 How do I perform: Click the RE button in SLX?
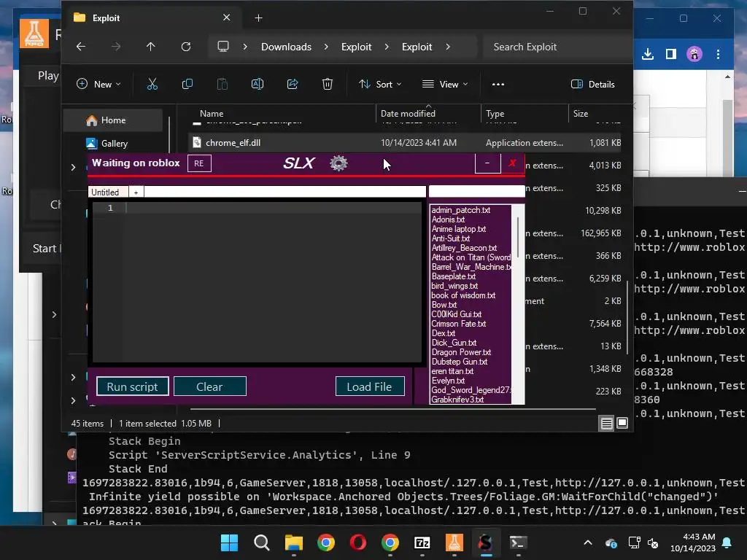click(199, 163)
